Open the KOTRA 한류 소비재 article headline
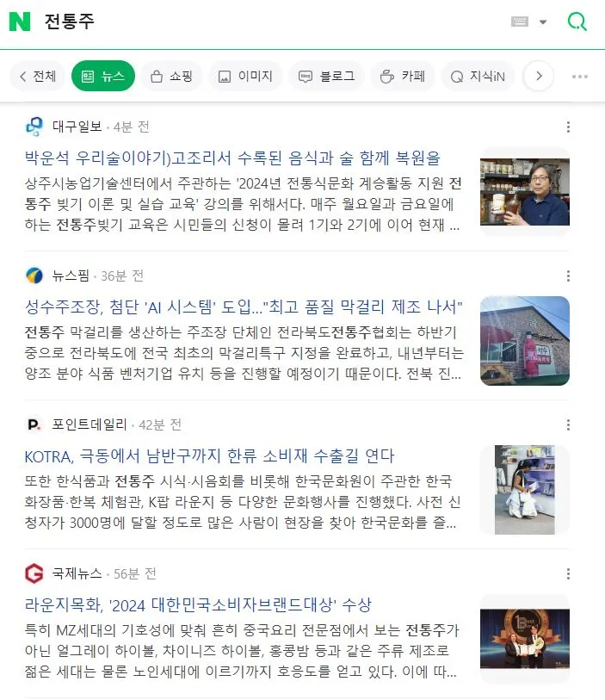 [x=210, y=456]
